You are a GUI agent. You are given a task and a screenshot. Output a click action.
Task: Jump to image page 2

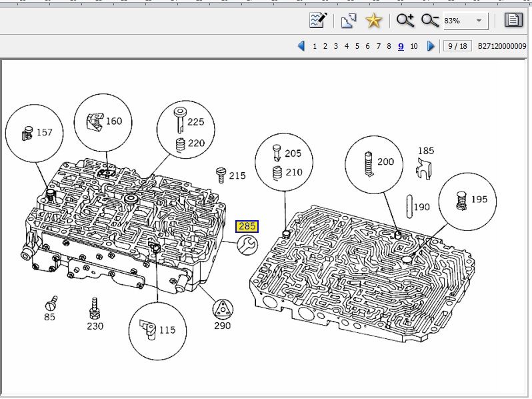[325, 46]
